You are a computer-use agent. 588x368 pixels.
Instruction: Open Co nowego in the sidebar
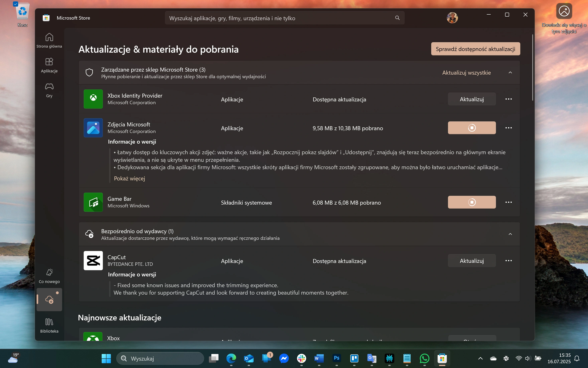(x=49, y=276)
